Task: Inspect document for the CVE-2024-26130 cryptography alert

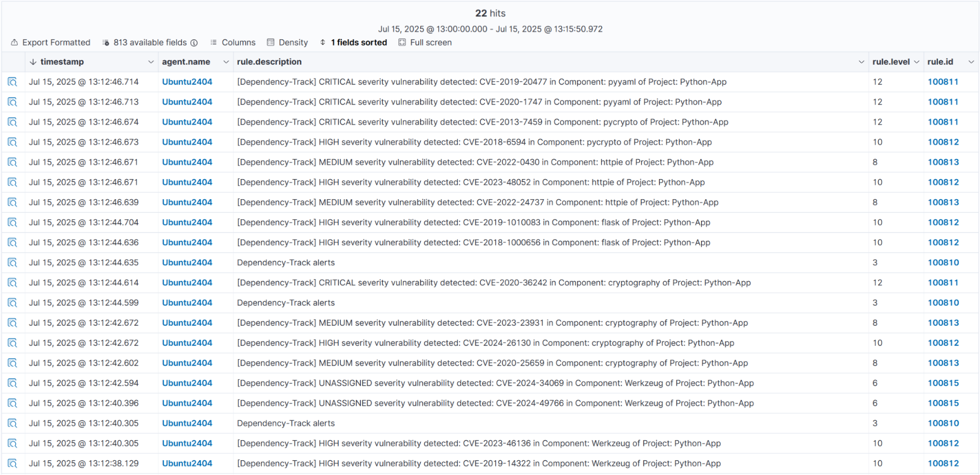Action: tap(12, 343)
